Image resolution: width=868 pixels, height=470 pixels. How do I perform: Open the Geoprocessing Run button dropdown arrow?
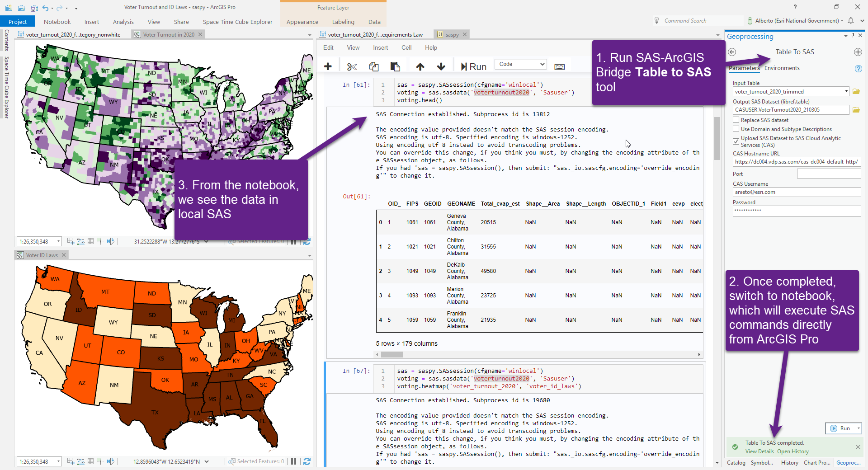(859, 428)
